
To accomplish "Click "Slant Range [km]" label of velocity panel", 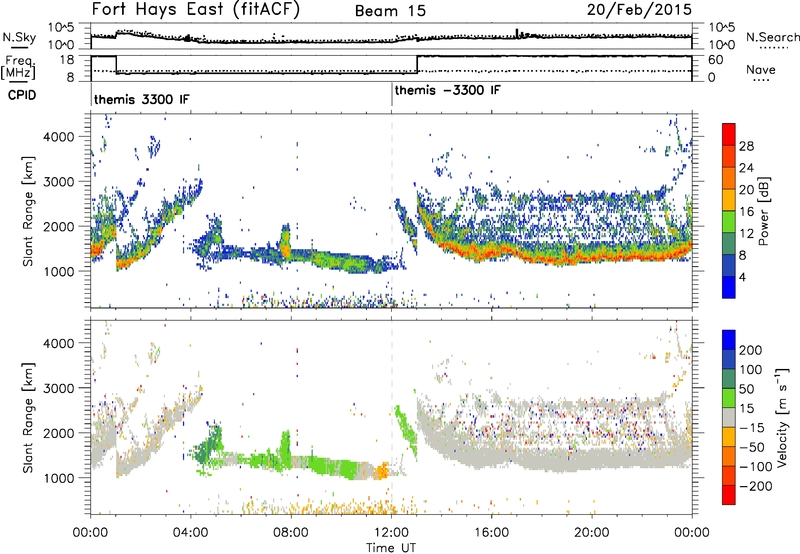I will click(x=27, y=418).
